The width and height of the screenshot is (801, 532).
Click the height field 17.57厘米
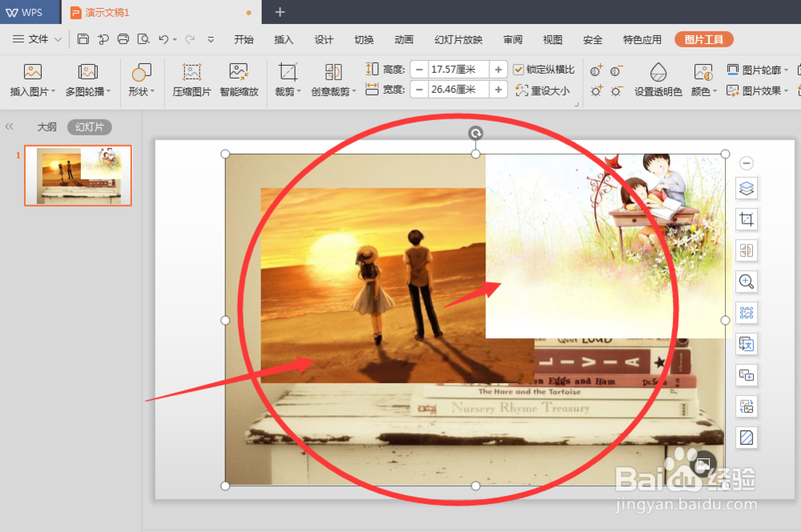point(458,70)
